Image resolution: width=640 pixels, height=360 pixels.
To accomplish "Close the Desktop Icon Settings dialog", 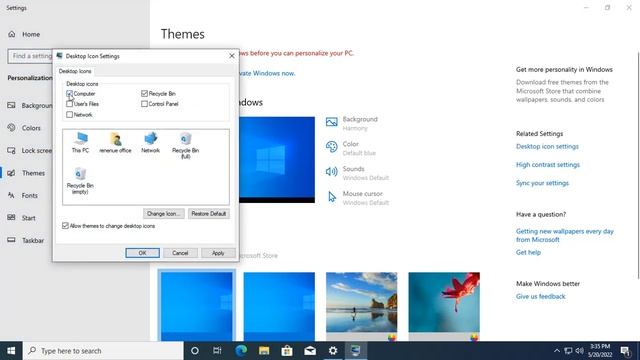I will tap(232, 56).
